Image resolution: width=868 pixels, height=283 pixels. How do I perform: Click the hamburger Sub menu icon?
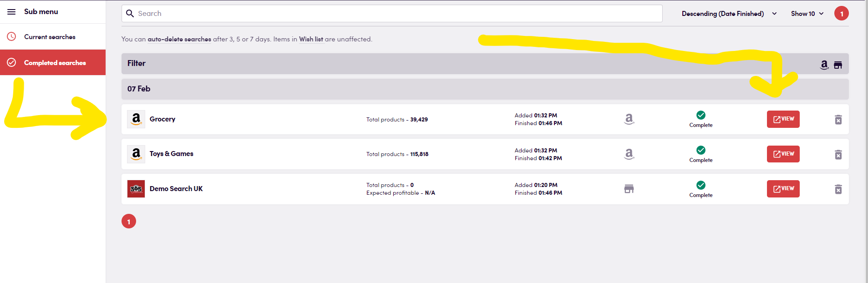11,12
